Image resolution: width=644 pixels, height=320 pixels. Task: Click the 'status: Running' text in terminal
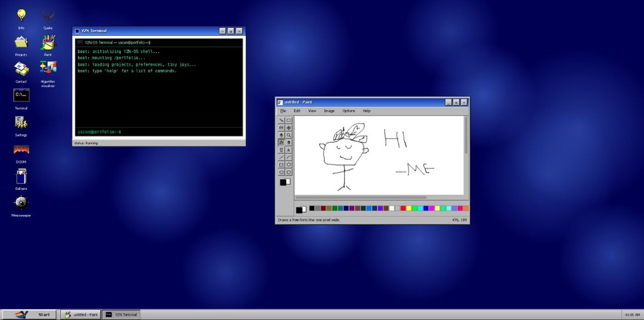(x=86, y=143)
